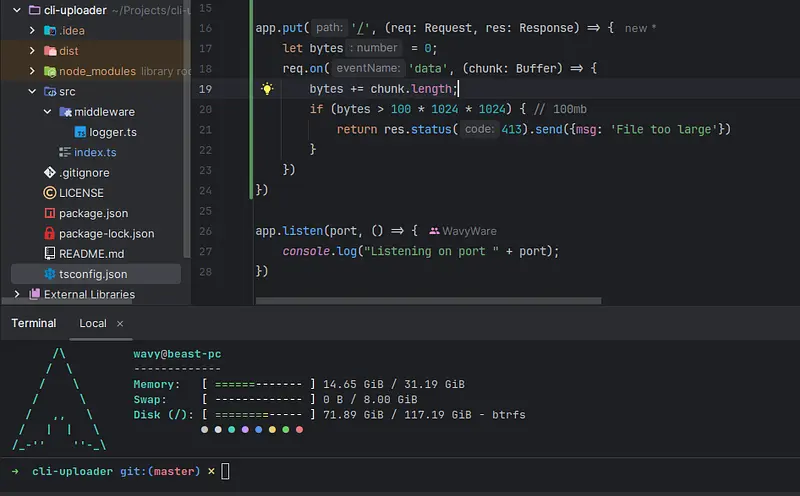The image size is (800, 496).
Task: Open index.ts from the project tree
Action: (x=95, y=152)
